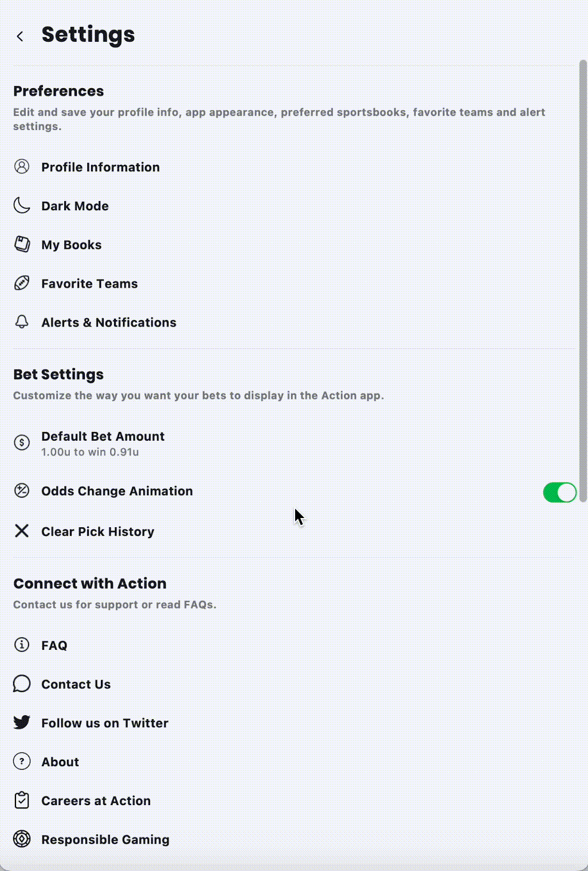Viewport: 588px width, 871px height.
Task: Select Contact Us
Action: 293,684
